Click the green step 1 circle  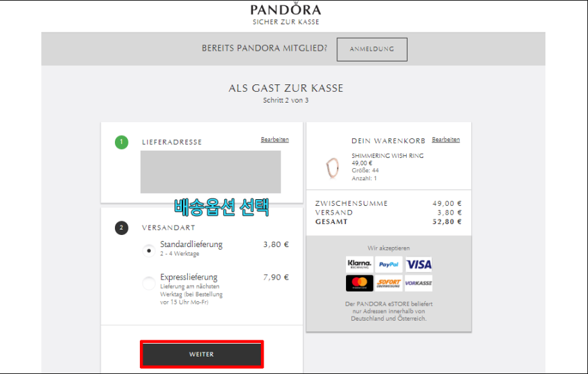122,142
